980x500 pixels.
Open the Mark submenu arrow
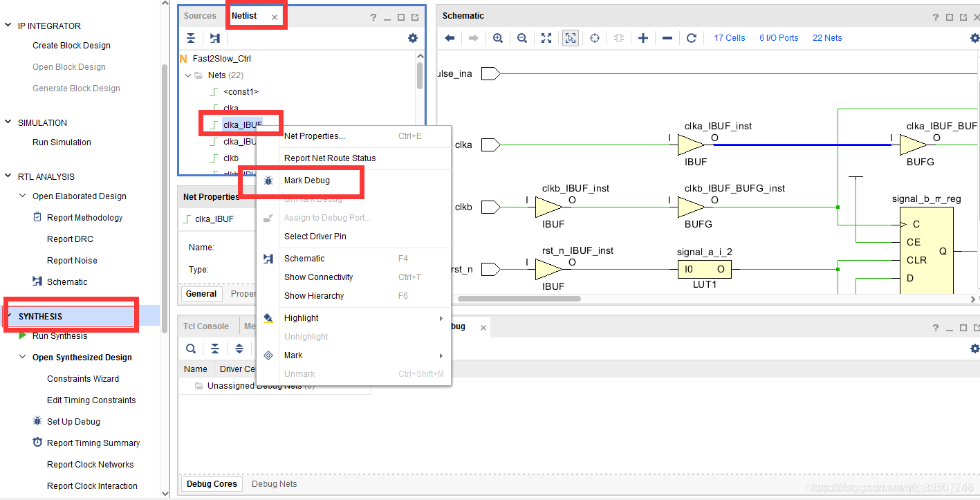pos(441,355)
